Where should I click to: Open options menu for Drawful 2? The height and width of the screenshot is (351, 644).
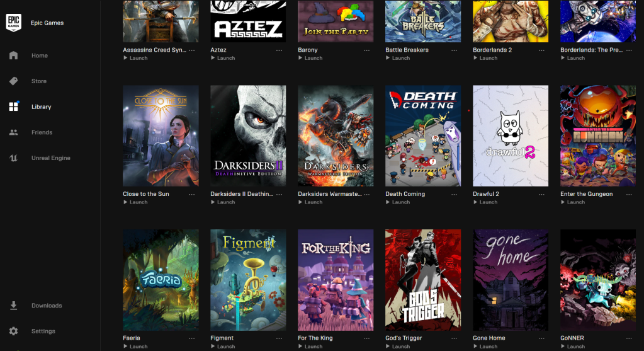pos(541,195)
